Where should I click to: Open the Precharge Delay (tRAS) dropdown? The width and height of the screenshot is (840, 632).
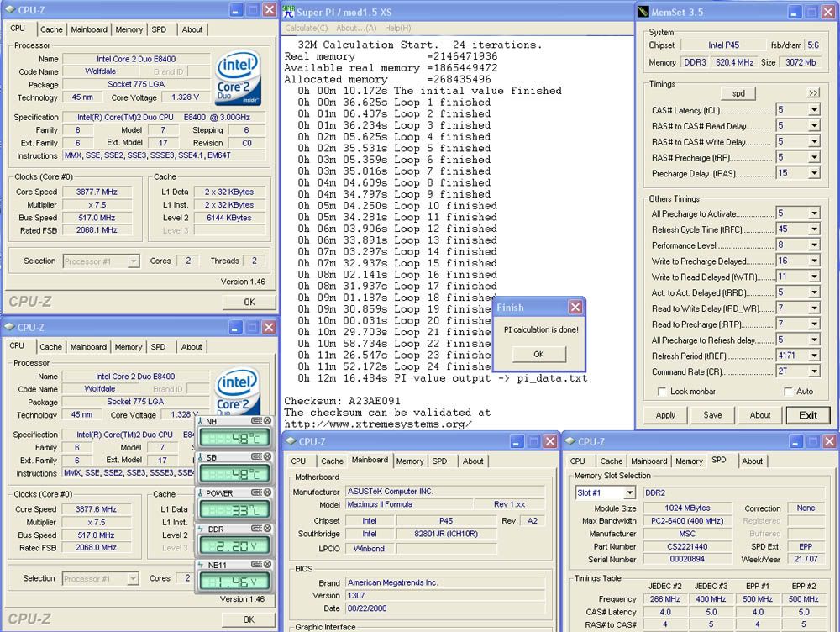tap(814, 173)
